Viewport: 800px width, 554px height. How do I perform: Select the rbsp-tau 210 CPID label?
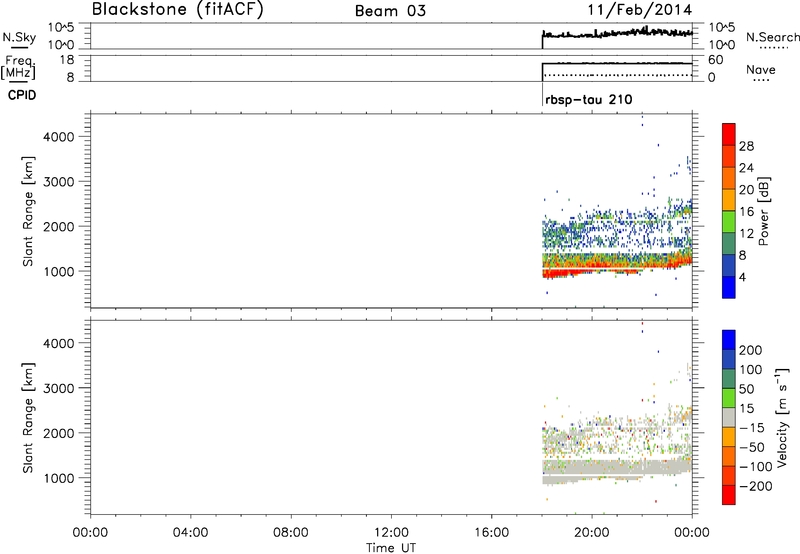[x=589, y=99]
